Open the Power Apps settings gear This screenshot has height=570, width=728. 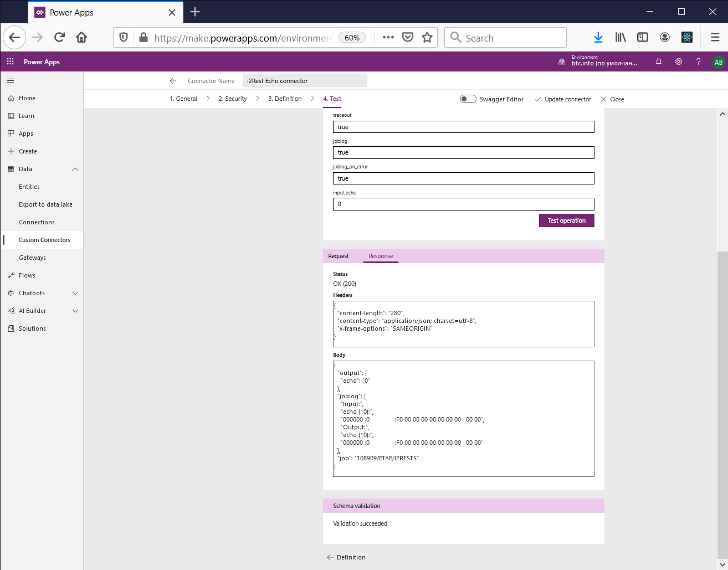coord(679,61)
